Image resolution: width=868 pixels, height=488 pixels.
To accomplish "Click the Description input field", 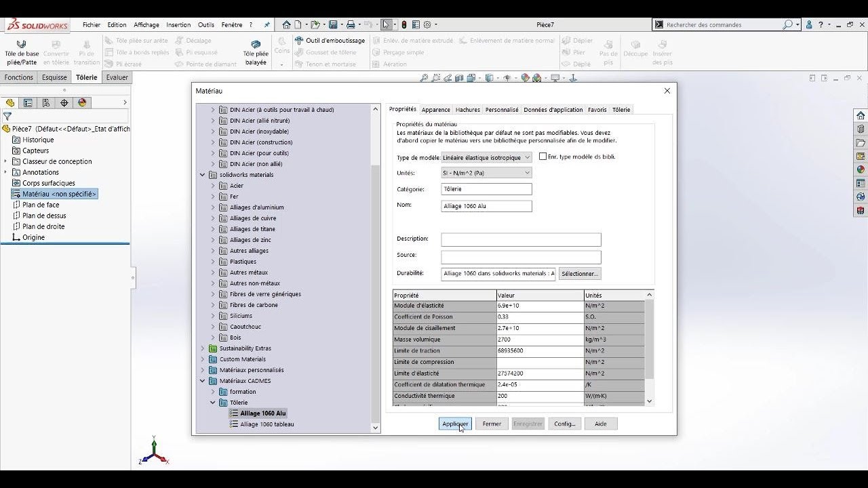I will (521, 239).
